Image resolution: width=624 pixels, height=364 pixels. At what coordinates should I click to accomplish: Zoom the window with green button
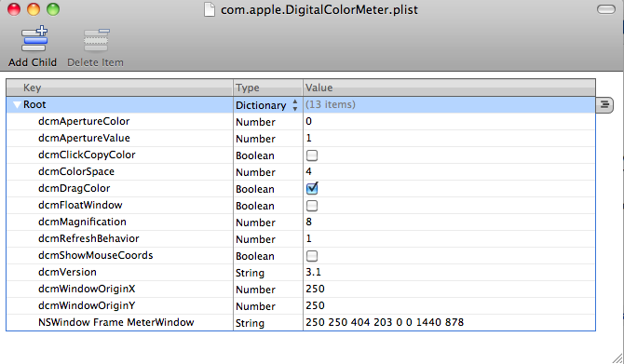click(x=53, y=9)
